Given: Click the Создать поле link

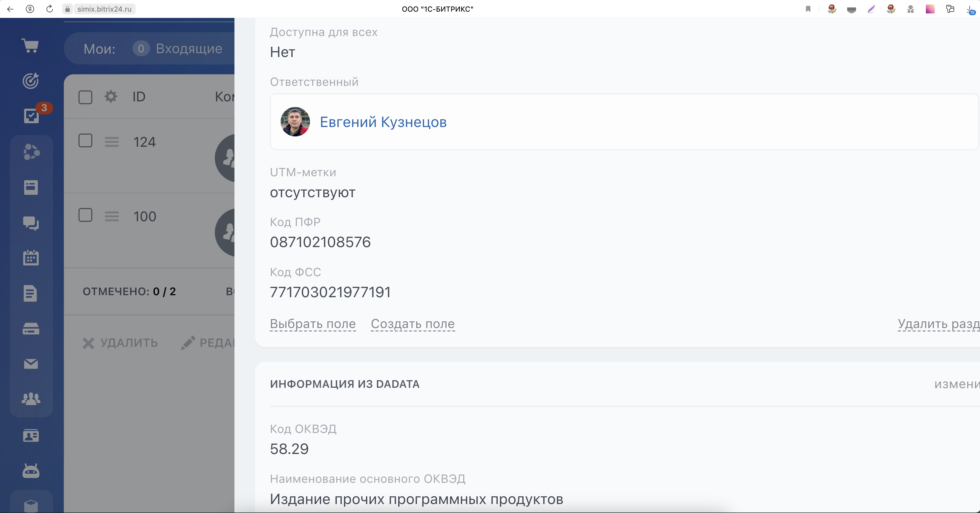Looking at the screenshot, I should point(412,324).
